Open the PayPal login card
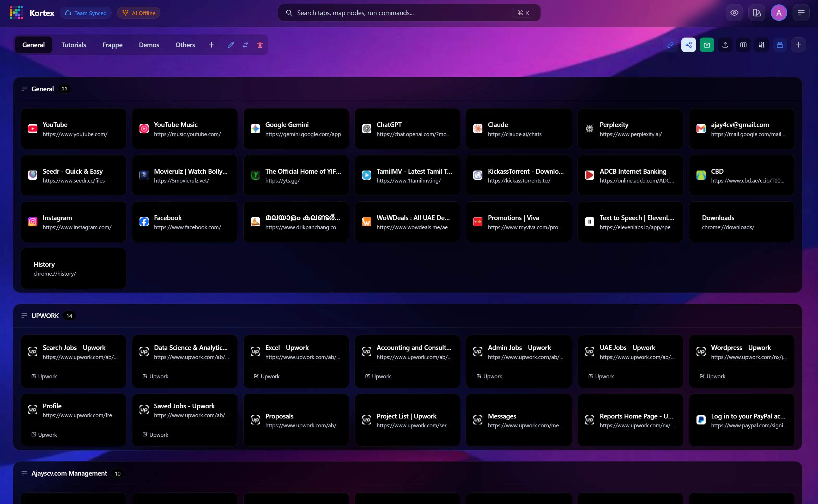The width and height of the screenshot is (818, 504). click(x=742, y=420)
